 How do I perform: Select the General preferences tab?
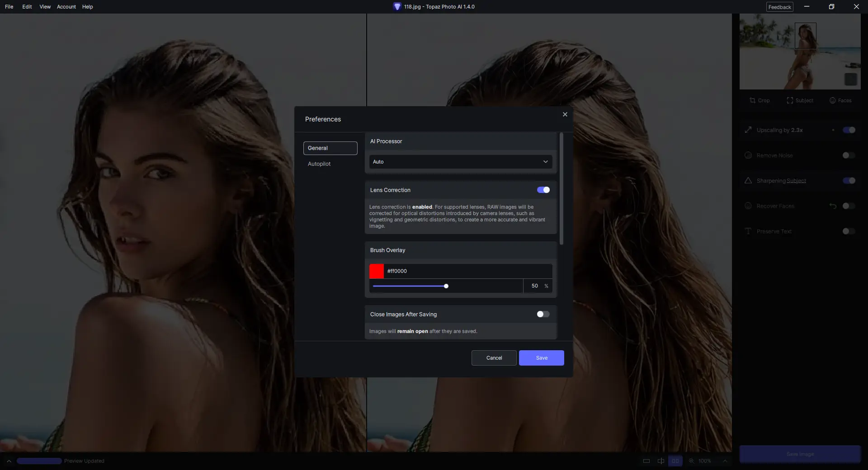[330, 148]
